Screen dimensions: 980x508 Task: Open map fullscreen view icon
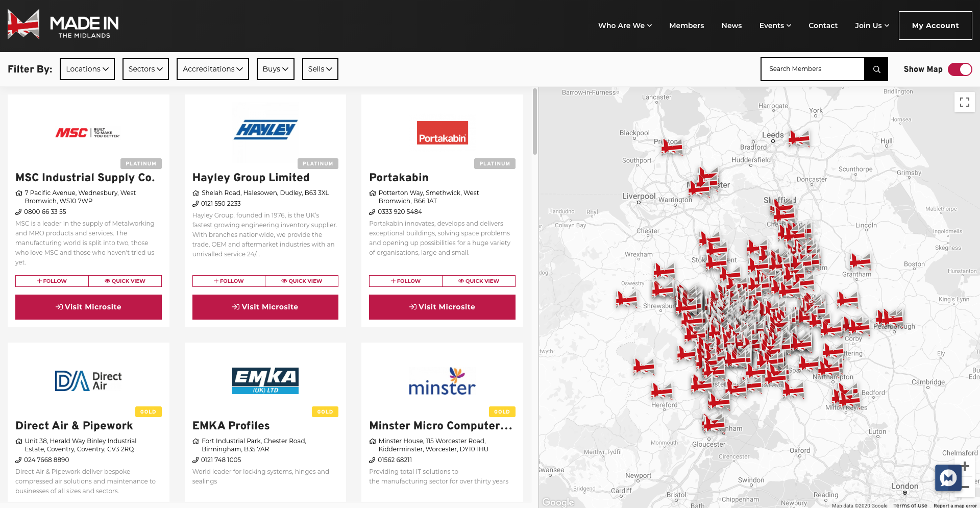[965, 102]
